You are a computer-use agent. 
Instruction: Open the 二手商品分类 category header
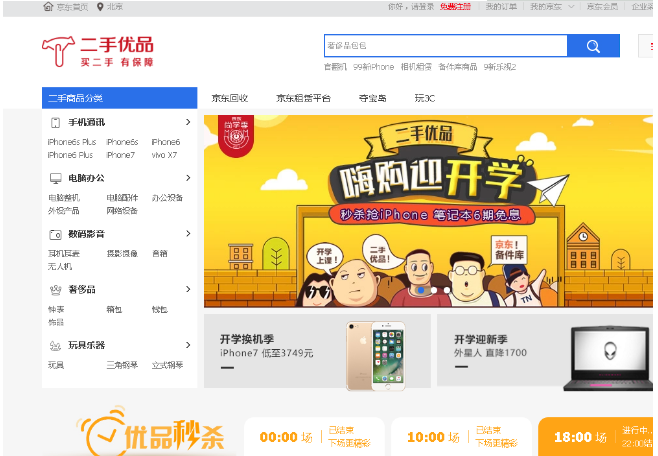(120, 98)
